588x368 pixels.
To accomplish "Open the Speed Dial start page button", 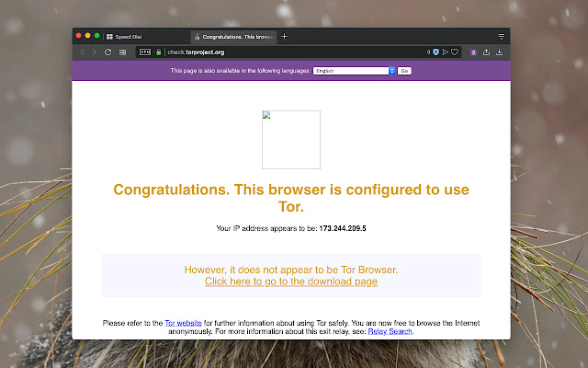I will tap(122, 52).
